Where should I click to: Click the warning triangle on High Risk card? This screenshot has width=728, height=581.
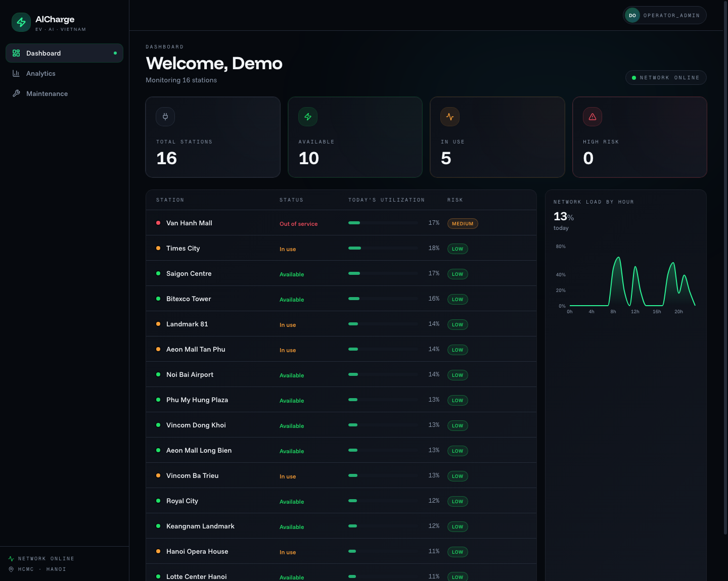pyautogui.click(x=593, y=117)
